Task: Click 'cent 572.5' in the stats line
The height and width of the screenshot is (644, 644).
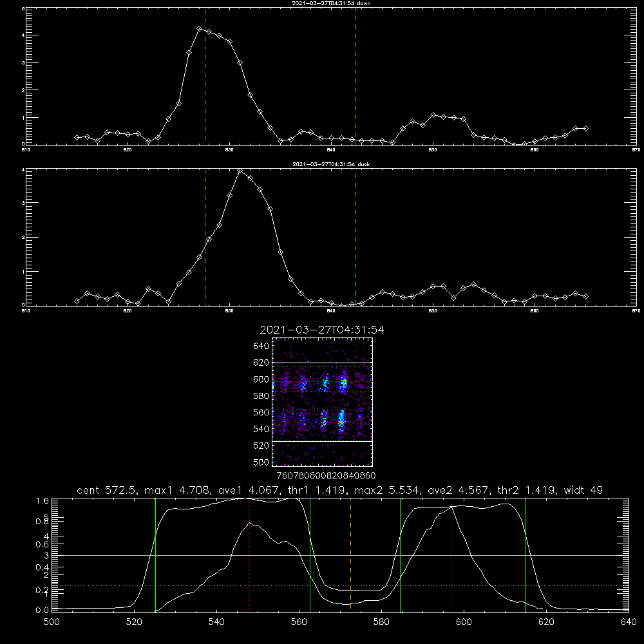Action: click(108, 490)
